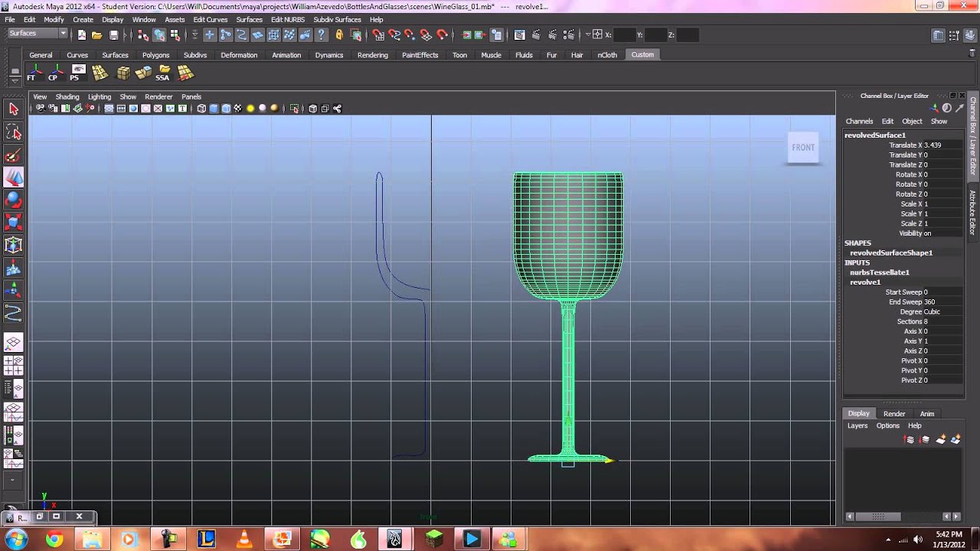Click the Translate X value field

942,145
